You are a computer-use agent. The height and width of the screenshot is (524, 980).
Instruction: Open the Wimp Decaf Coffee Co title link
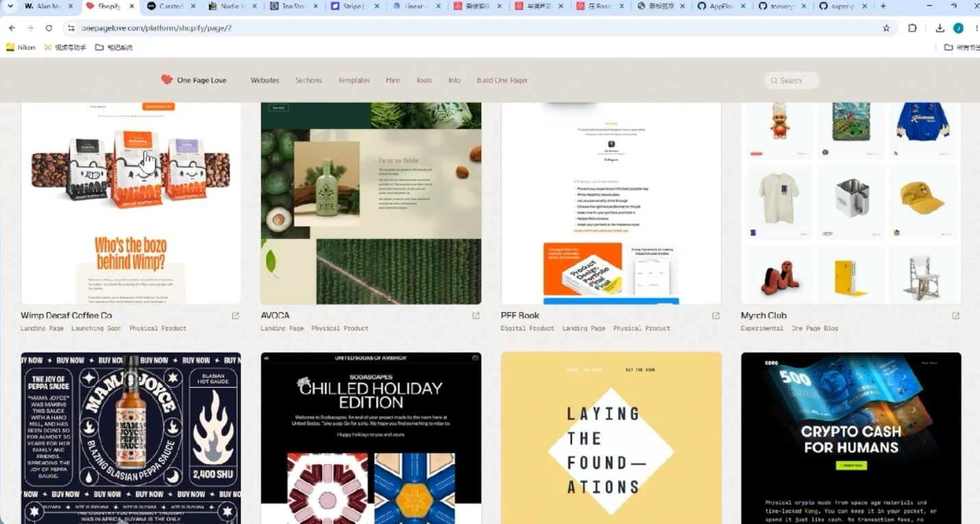click(x=66, y=316)
